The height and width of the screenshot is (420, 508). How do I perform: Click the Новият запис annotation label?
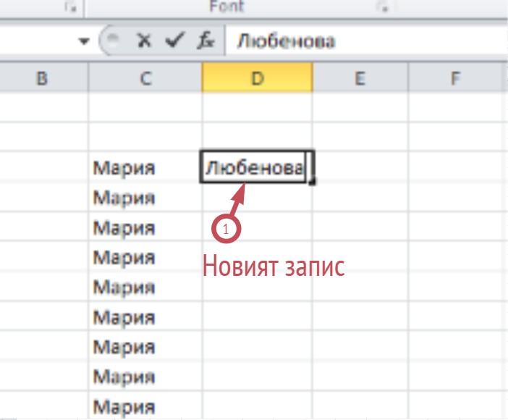(272, 265)
